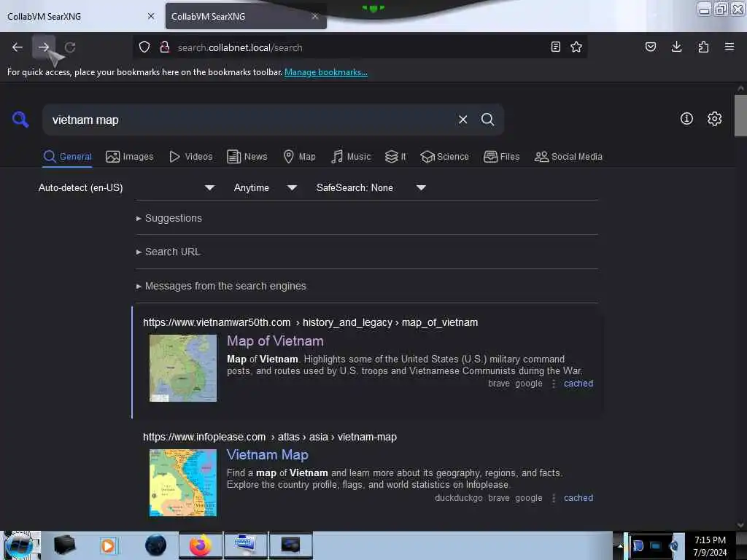Click the SearXNG blue magnifier logo

[20, 120]
